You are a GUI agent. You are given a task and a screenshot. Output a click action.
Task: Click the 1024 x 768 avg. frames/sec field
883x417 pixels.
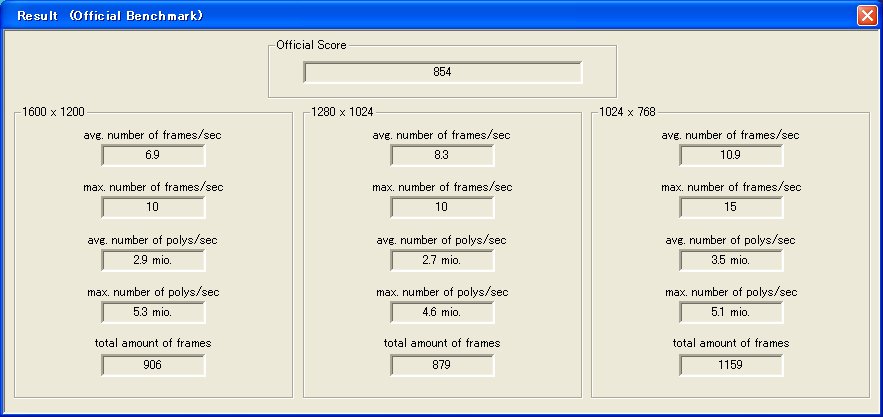[730, 155]
